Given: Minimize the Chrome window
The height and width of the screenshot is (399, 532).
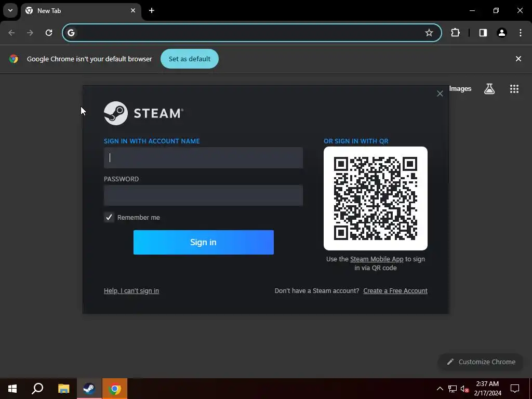Looking at the screenshot, I should [x=472, y=10].
